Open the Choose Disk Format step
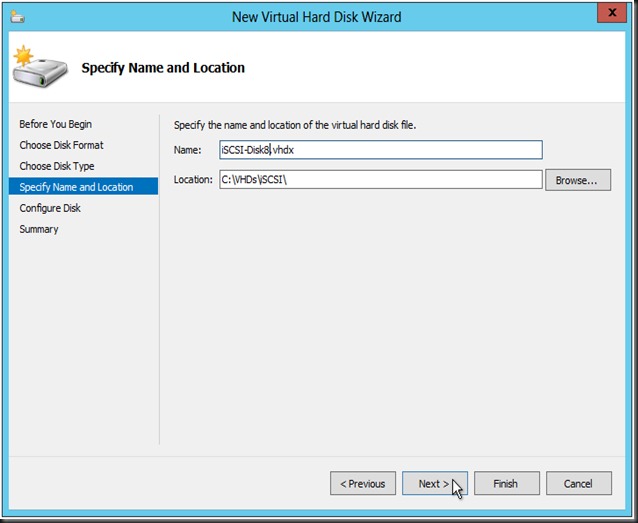Screen dimensions: 638x523 click(61, 145)
